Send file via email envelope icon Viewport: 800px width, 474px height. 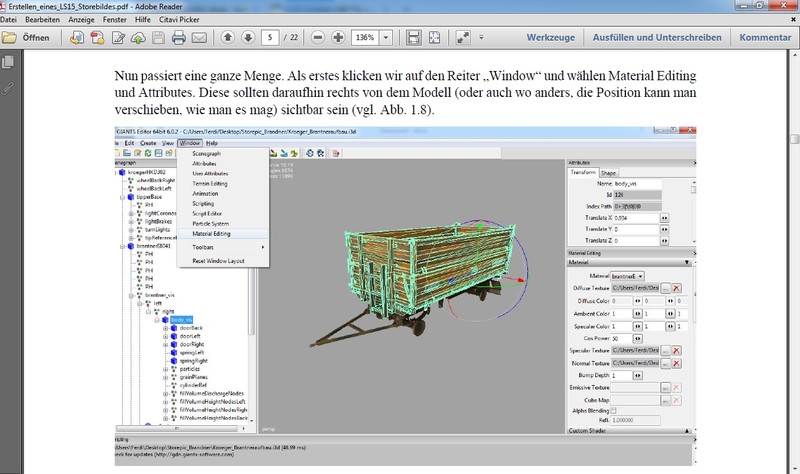199,38
